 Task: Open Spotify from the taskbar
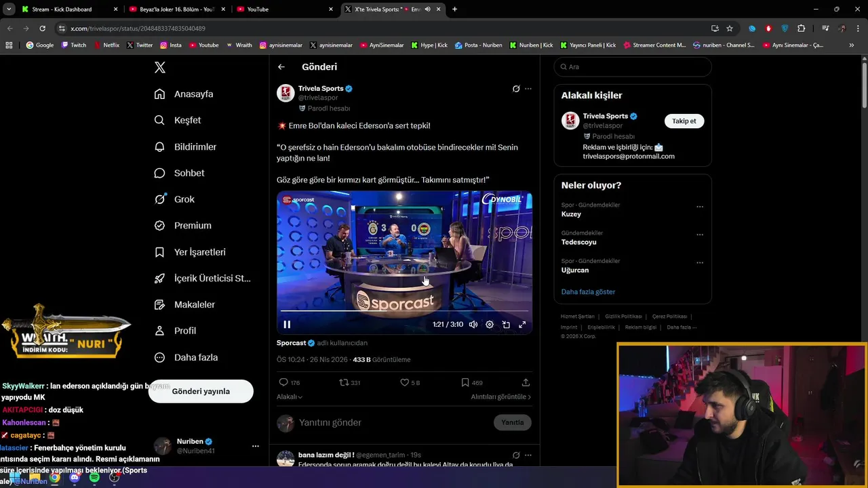(x=94, y=478)
